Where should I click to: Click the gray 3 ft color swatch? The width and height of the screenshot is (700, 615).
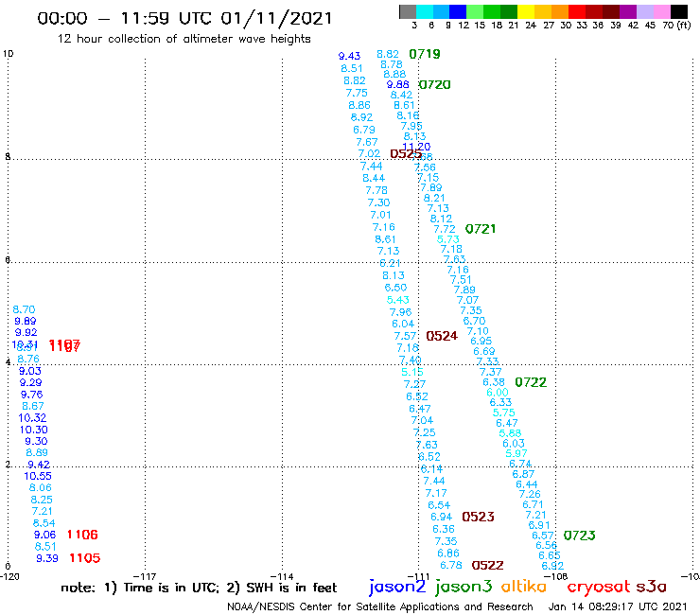point(408,11)
